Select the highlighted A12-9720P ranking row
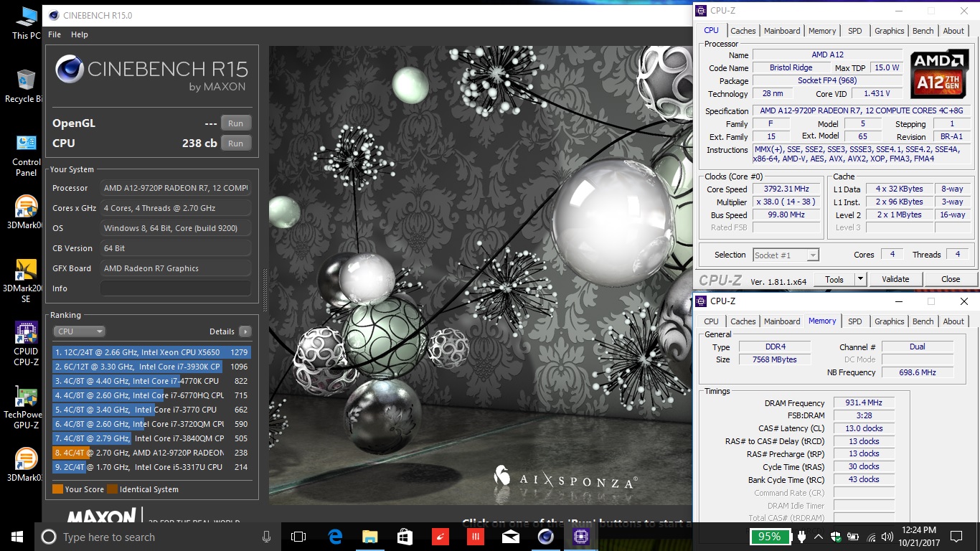980x551 pixels. (151, 453)
